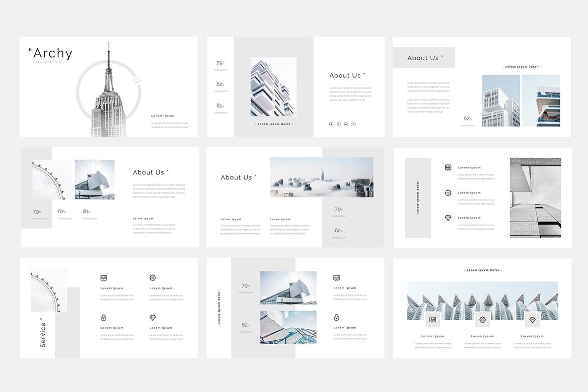This screenshot has width=588, height=392.
Task: Click the vertical "Service" title
Action: 43,333
